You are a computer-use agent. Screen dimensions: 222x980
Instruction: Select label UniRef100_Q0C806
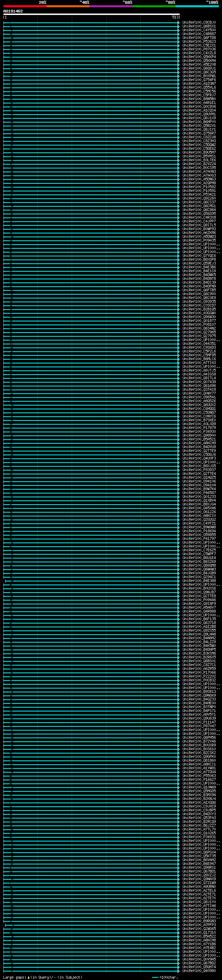point(199,106)
